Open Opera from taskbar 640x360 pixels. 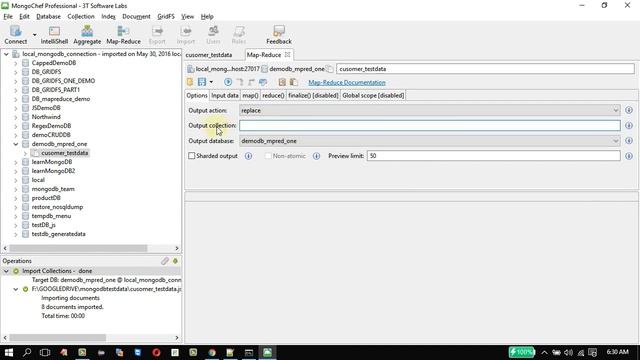tap(156, 352)
